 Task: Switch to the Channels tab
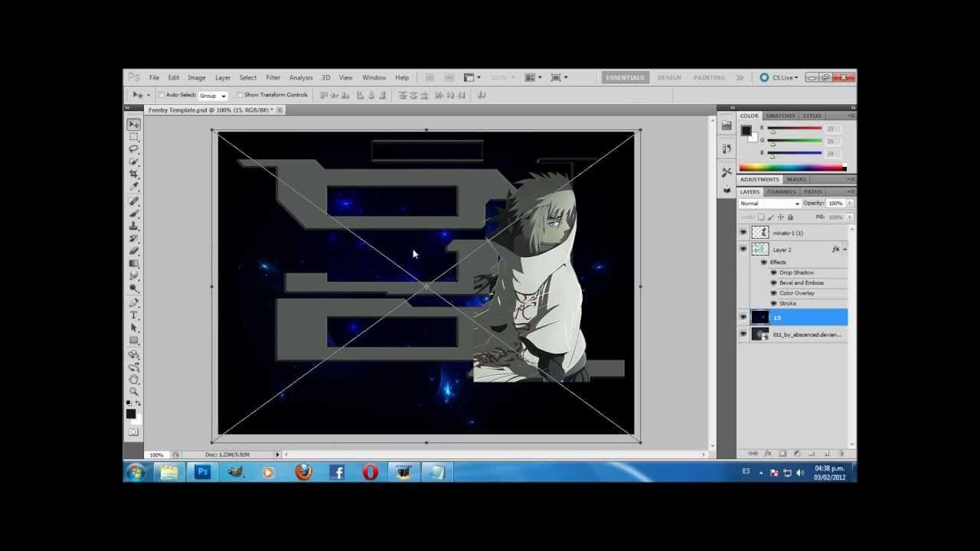tap(781, 191)
